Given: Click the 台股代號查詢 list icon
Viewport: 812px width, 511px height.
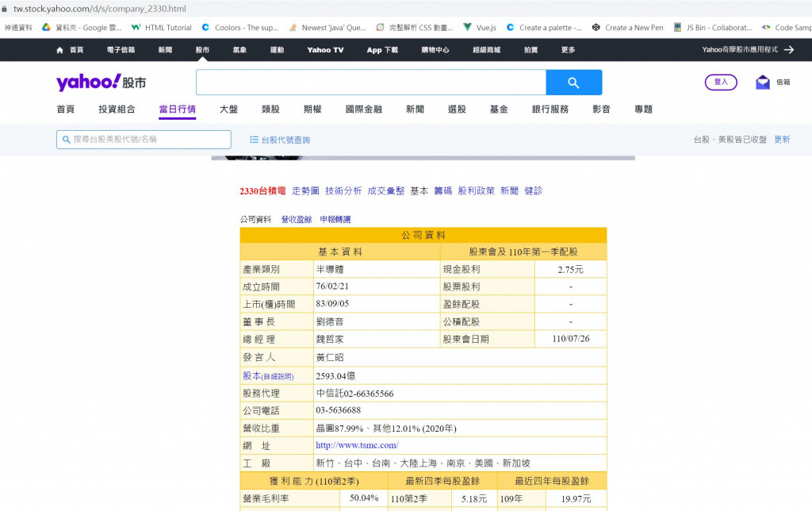Looking at the screenshot, I should tap(254, 140).
